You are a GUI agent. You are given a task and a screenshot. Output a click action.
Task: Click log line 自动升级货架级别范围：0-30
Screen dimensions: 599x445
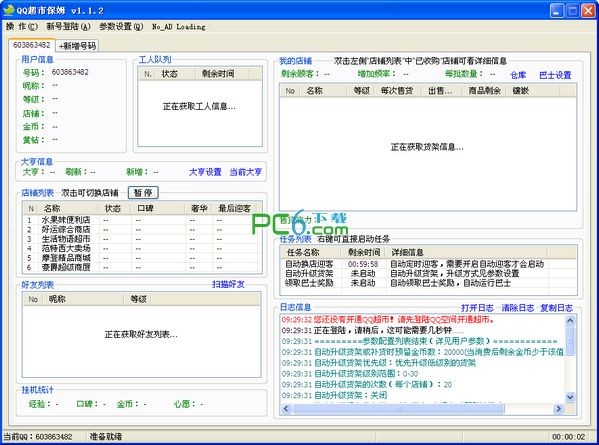[350, 374]
